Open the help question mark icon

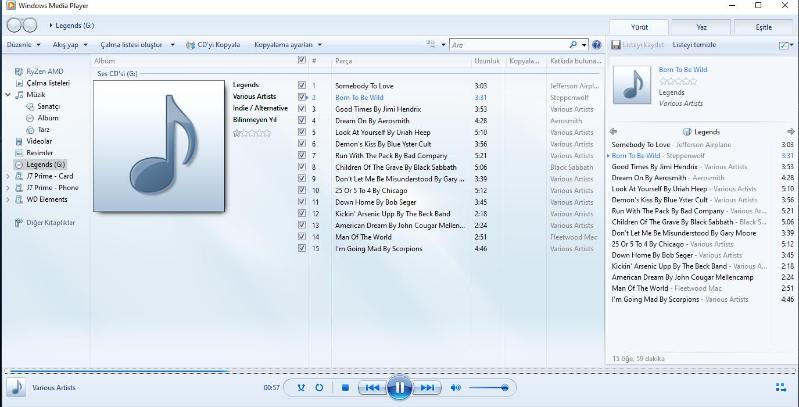(x=596, y=45)
